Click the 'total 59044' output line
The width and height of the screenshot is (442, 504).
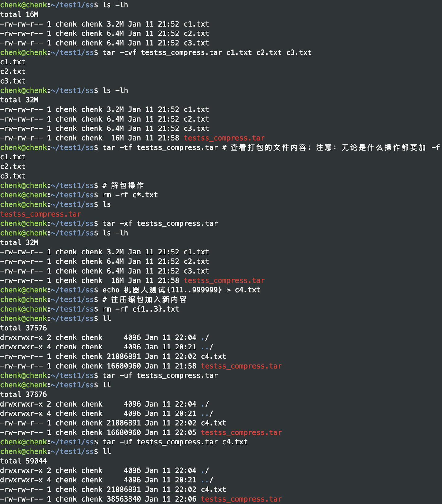click(23, 461)
